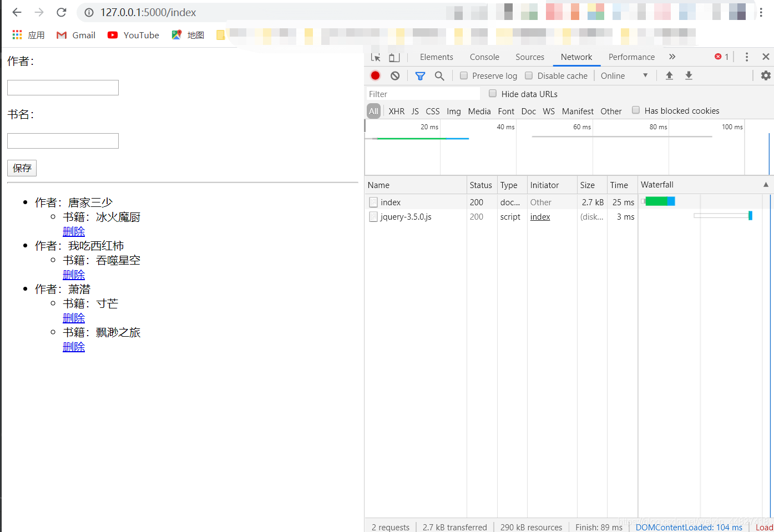Viewport: 774px width, 532px height.
Task: Open network settings gear
Action: [766, 75]
